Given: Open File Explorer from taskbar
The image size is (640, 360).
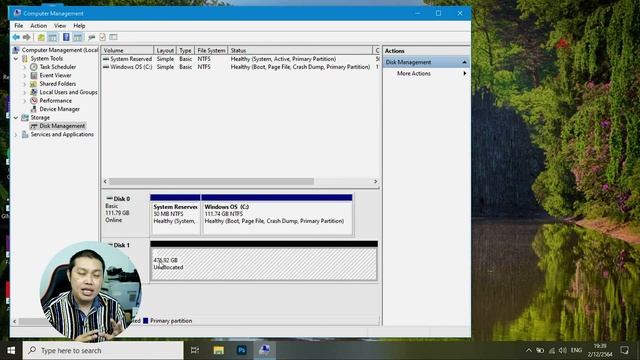Looking at the screenshot, I should 218,350.
